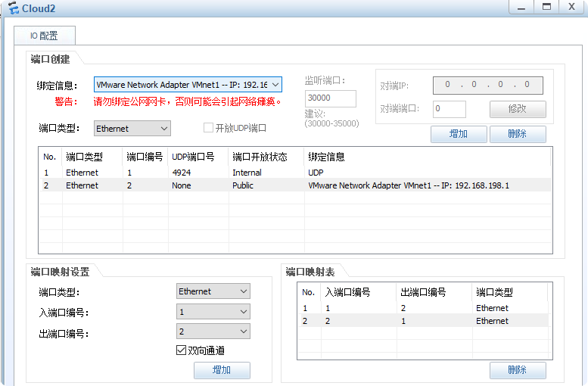Click the Cloud2 app icon in title bar
588x386 pixels.
click(13, 8)
